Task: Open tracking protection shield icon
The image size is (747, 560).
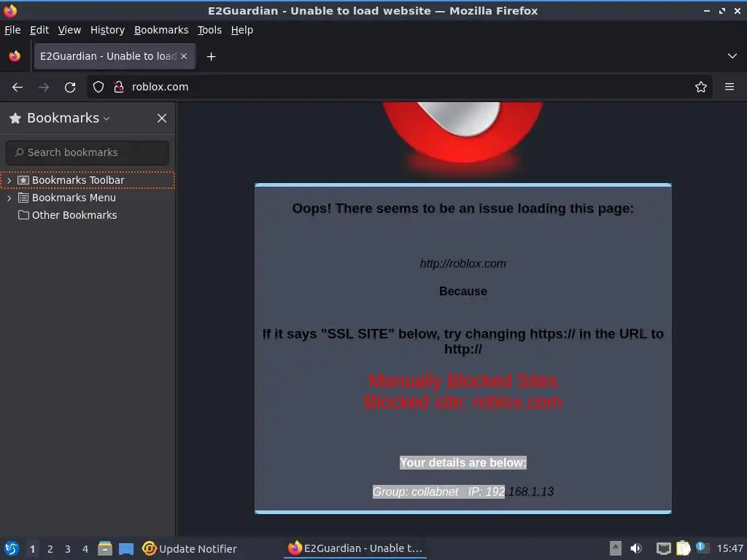Action: pyautogui.click(x=98, y=87)
